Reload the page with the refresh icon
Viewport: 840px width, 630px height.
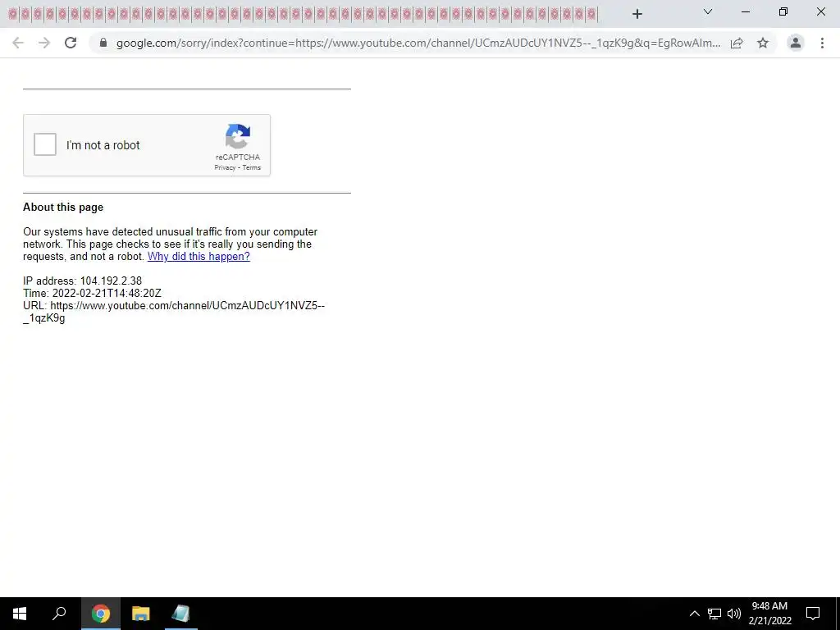coord(71,43)
